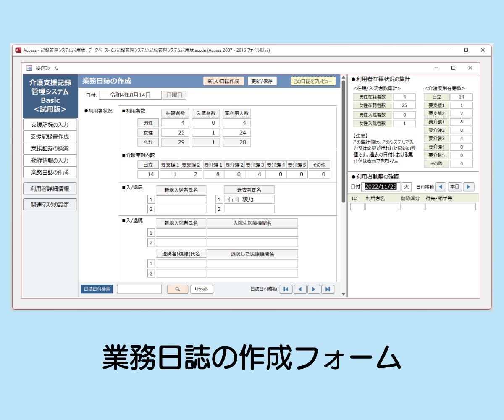
Task: Click scrollbar down arrow of journal form
Action: click(x=343, y=294)
